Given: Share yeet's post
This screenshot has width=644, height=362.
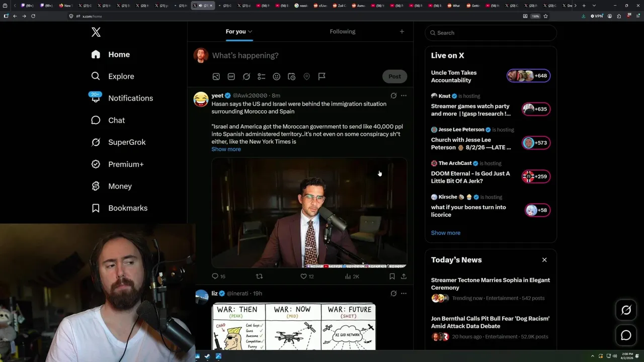Looking at the screenshot, I should [x=404, y=277].
